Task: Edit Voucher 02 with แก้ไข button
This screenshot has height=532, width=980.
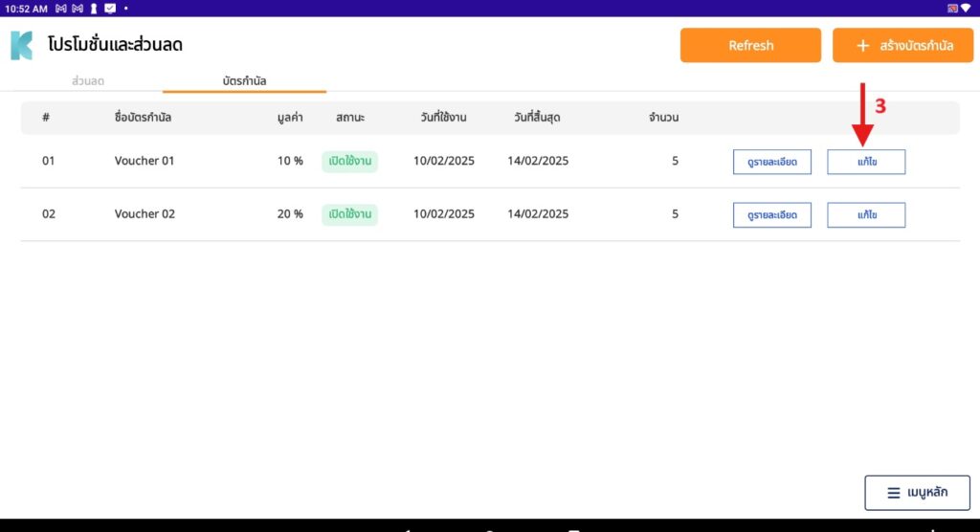Action: click(865, 215)
